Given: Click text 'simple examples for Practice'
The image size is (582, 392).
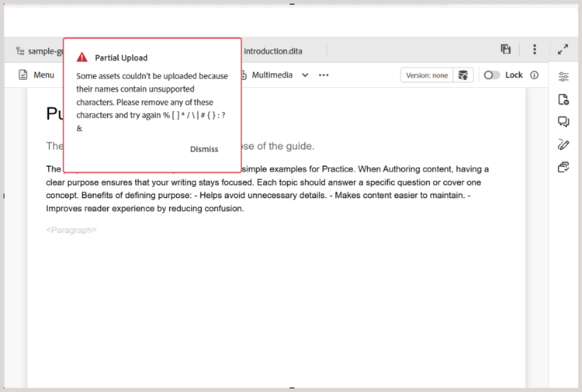Looking at the screenshot, I should point(298,169).
